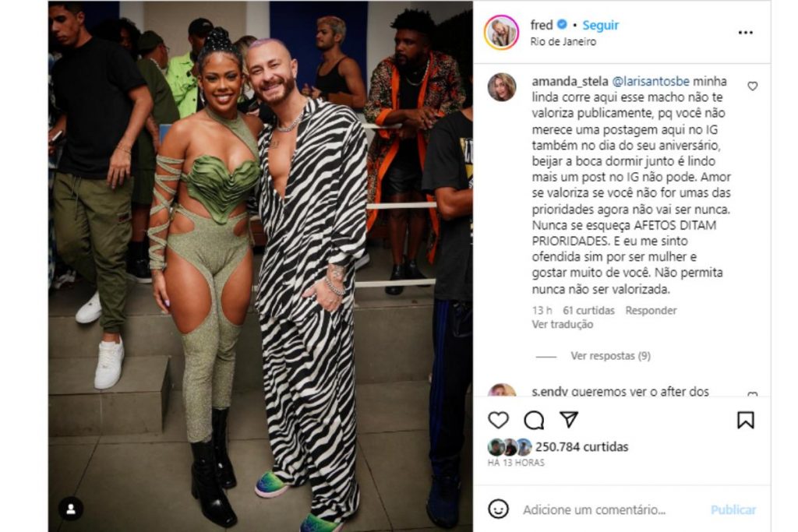View the 250.784 curtidas likes list
798x532 pixels.
click(x=581, y=446)
